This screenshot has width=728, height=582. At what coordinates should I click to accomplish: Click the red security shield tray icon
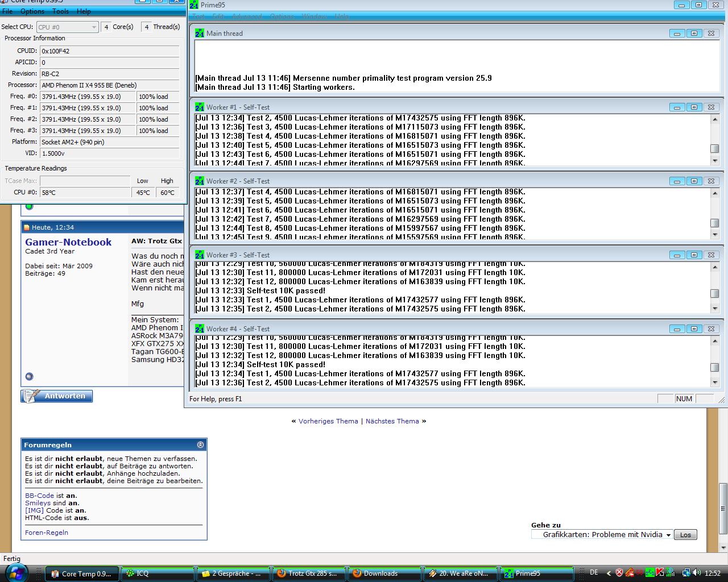click(x=619, y=573)
